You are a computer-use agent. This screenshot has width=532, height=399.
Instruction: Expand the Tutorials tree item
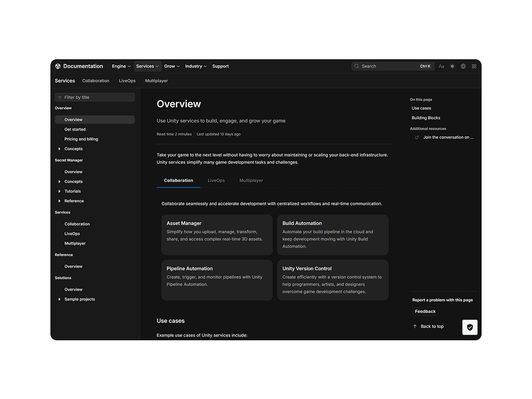point(59,191)
